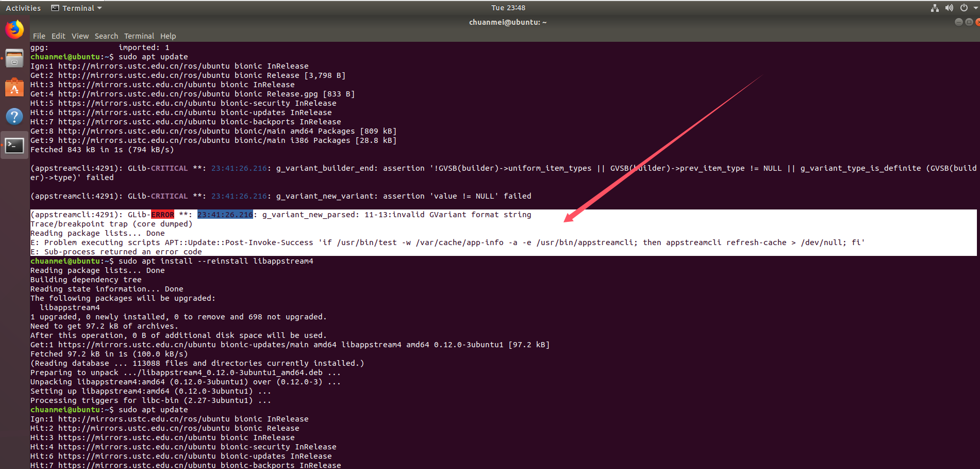The image size is (980, 469).
Task: Open the calendar by clicking Tue 23:48
Action: 508,7
